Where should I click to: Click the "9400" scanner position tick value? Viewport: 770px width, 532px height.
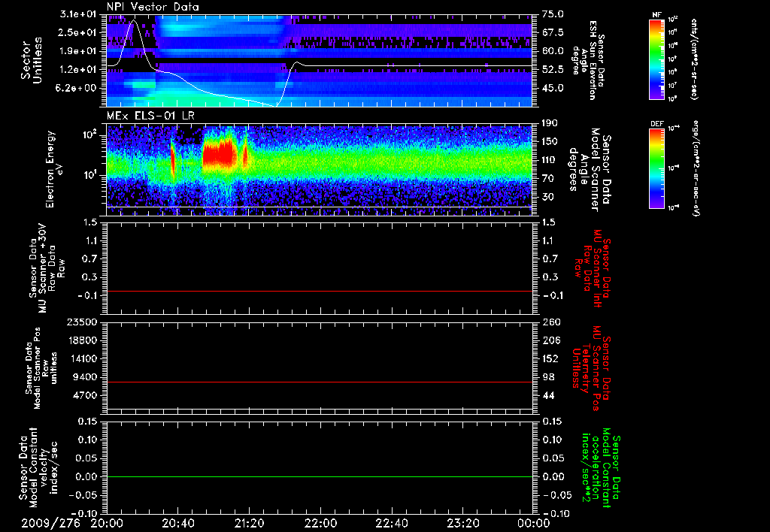[84, 377]
